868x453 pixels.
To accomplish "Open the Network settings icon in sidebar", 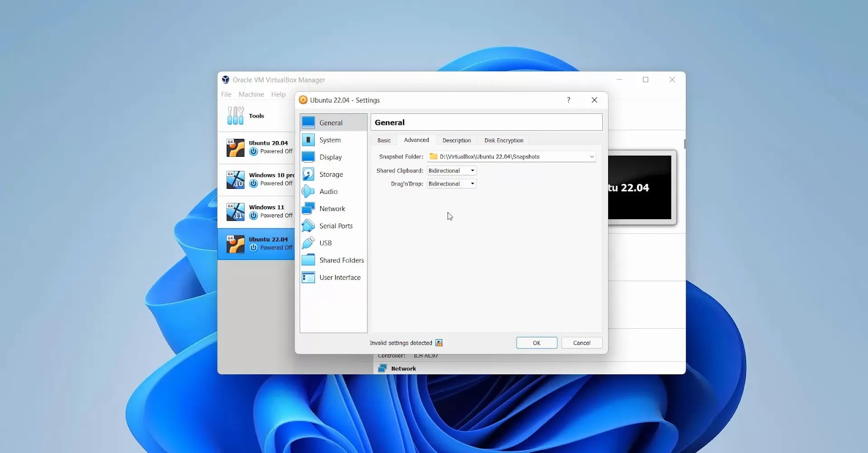I will (x=308, y=208).
